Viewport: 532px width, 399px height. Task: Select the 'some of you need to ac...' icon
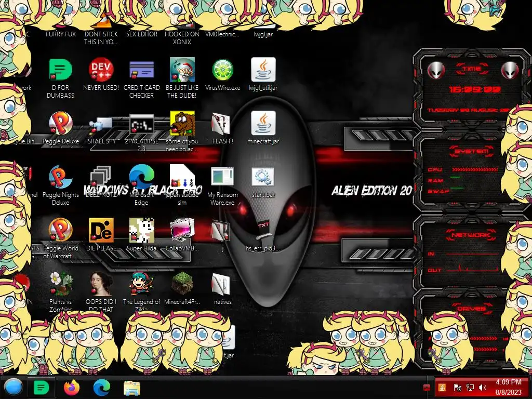pos(182,124)
